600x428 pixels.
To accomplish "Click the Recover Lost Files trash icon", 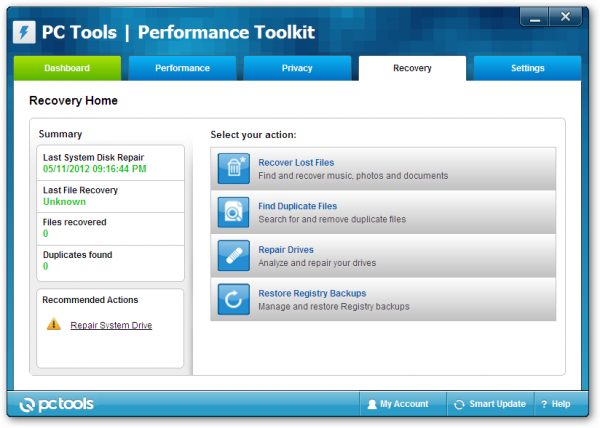I will pyautogui.click(x=233, y=168).
